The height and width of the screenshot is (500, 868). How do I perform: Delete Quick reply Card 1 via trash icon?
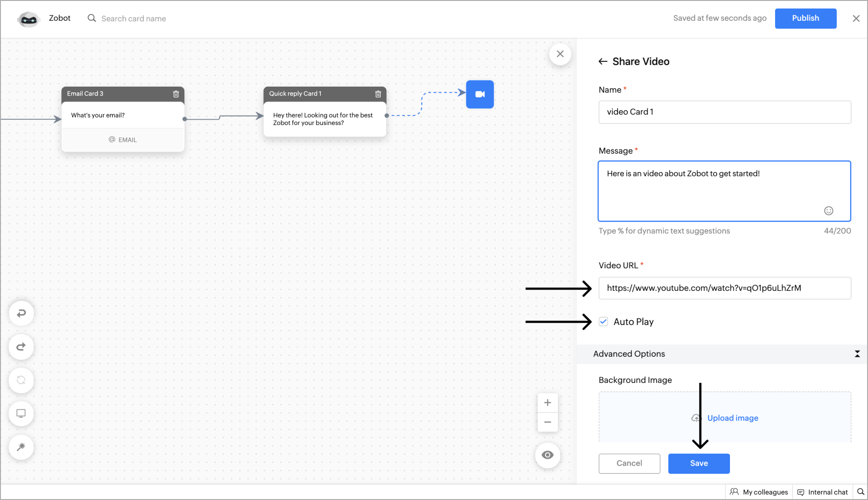pos(378,94)
